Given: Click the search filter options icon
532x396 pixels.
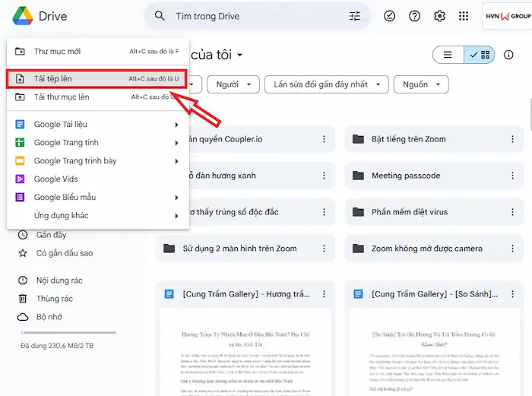Looking at the screenshot, I should click(355, 16).
